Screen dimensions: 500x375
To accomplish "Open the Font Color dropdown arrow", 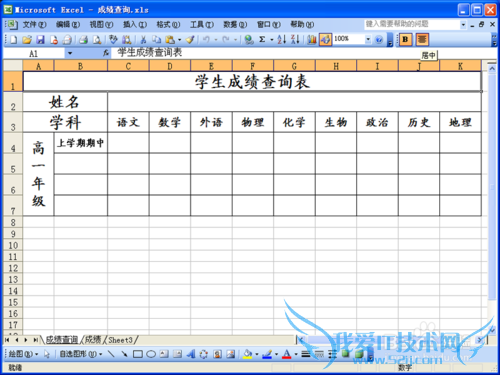I will tap(296, 354).
